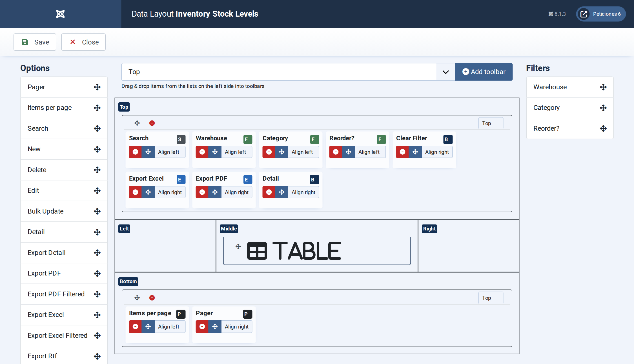The image size is (634, 364).
Task: Change Pager alignment from Align right
Action: pyautogui.click(x=237, y=327)
